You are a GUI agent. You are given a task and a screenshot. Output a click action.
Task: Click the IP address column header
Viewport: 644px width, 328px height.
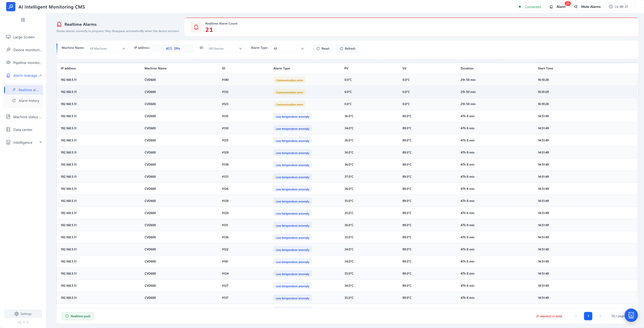point(68,68)
